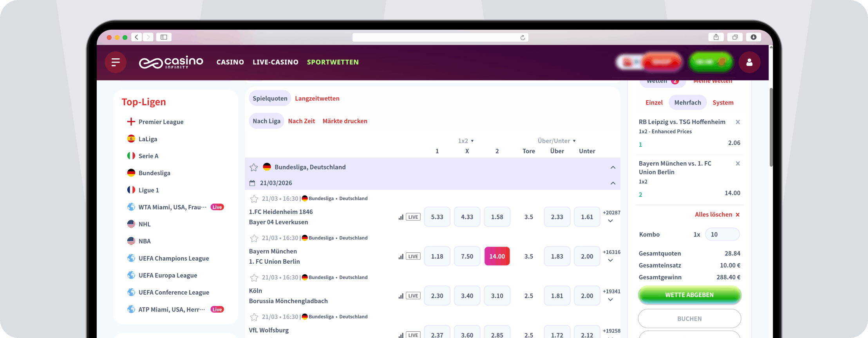Open UEFA Champions League in Top-Ligen
The width and height of the screenshot is (868, 338).
(174, 258)
